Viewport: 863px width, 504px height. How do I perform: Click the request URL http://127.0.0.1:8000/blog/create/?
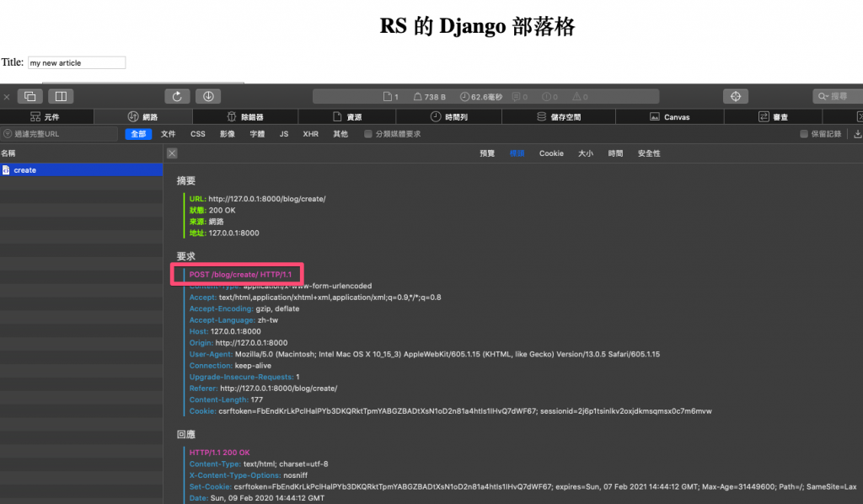[x=267, y=199]
